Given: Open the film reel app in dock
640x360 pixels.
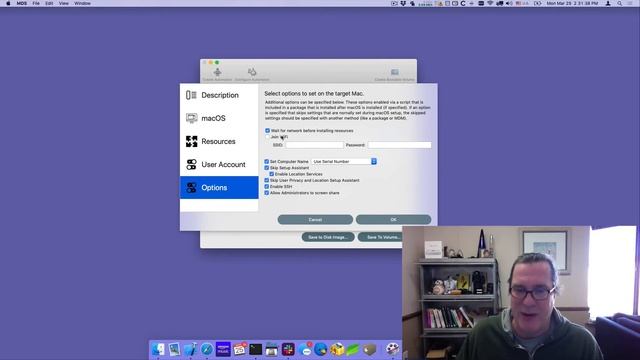Looking at the screenshot, I should [x=392, y=349].
